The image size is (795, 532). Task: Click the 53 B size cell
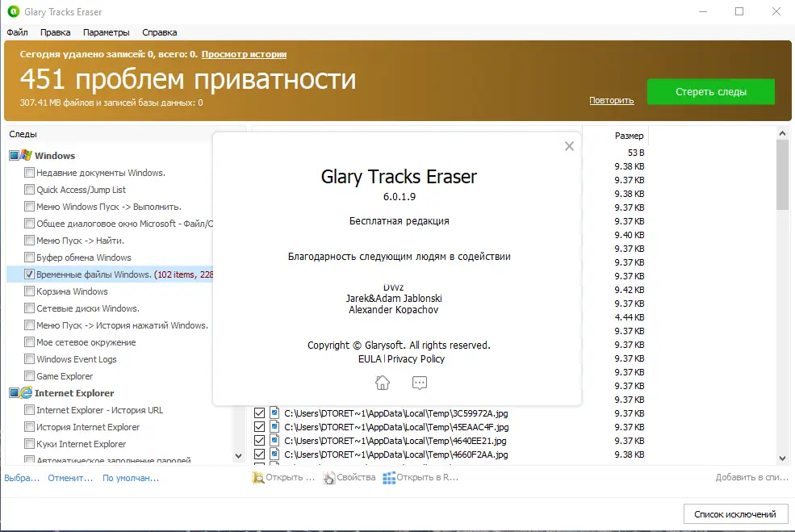[636, 153]
